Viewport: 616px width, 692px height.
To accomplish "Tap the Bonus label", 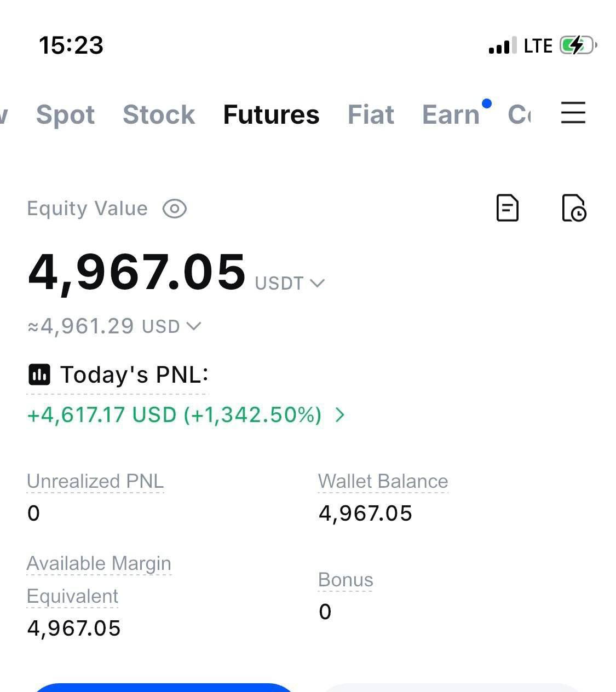I will pyautogui.click(x=346, y=580).
